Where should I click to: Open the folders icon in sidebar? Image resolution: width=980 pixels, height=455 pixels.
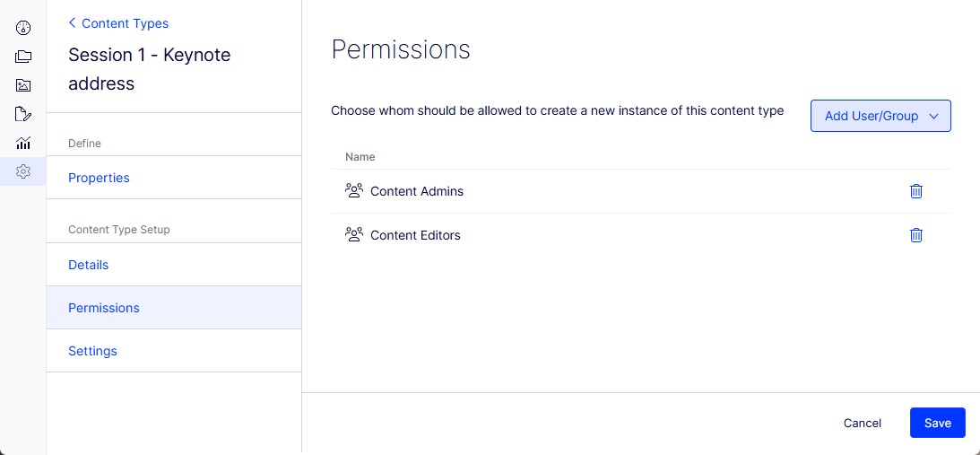coord(23,57)
